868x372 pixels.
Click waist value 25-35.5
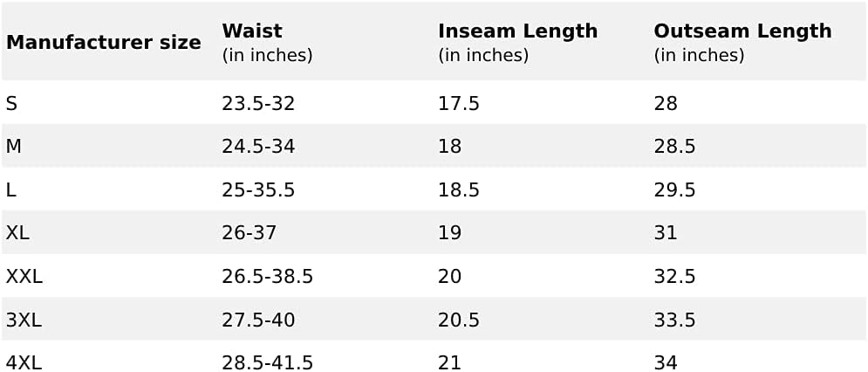(x=258, y=190)
